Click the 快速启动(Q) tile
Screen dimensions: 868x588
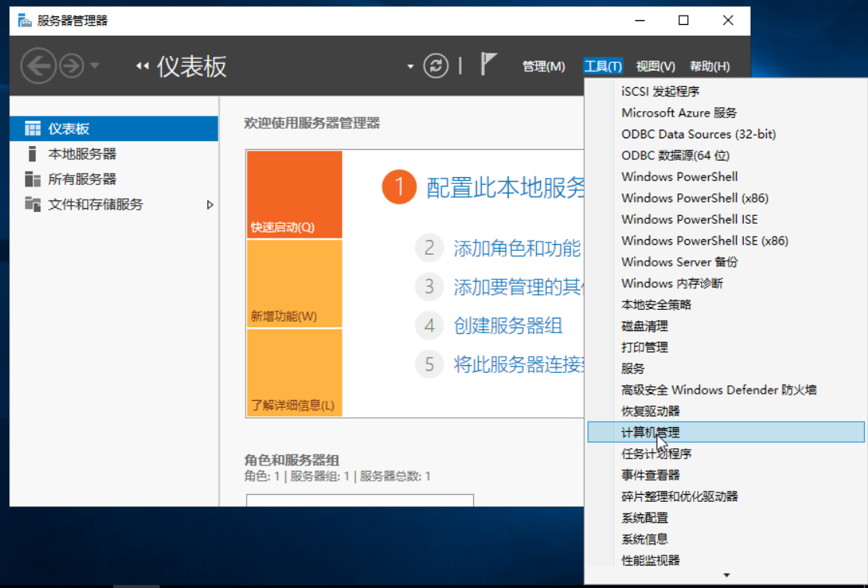pos(295,194)
